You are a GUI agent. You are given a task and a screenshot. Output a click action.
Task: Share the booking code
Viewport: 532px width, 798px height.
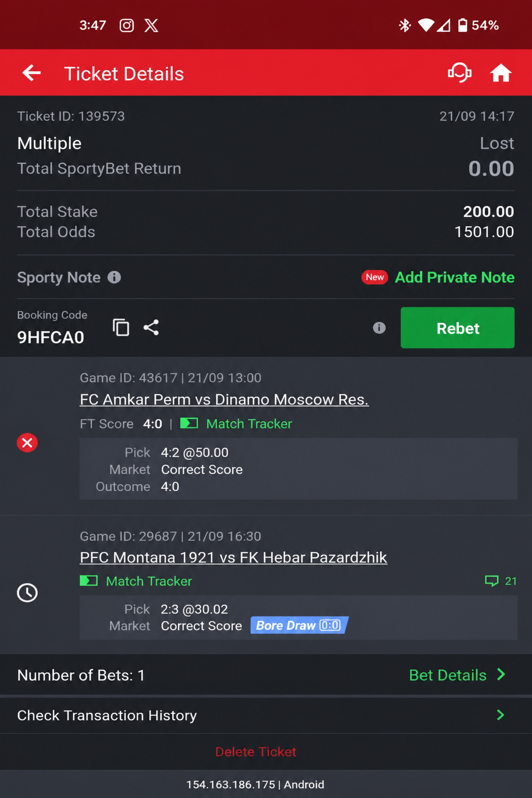click(x=151, y=327)
